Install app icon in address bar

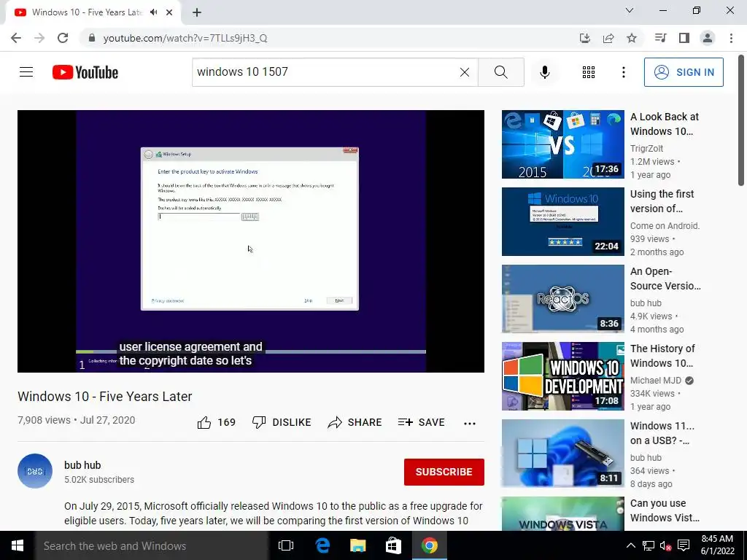click(585, 38)
